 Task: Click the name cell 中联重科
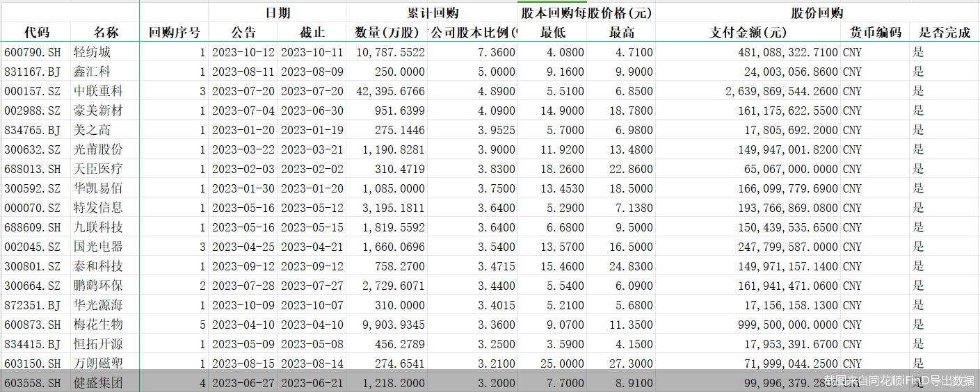[x=98, y=91]
